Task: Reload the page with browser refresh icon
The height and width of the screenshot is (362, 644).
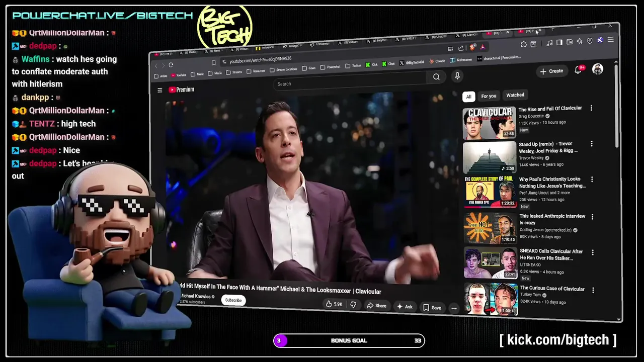Action: coord(171,65)
